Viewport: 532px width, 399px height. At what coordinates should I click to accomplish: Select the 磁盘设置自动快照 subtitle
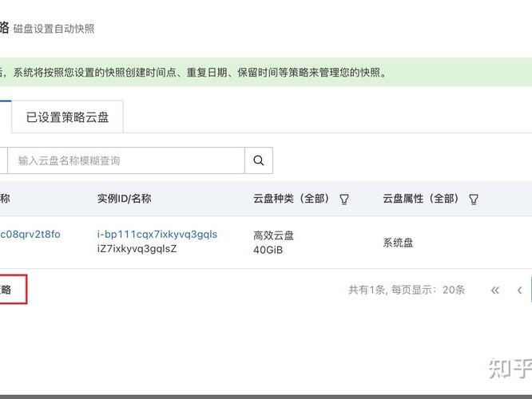[54, 29]
